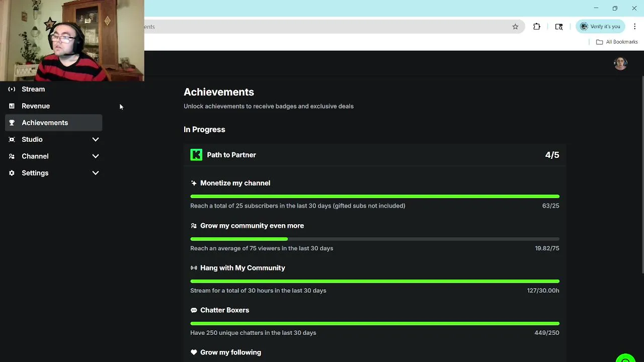
Task: Expand the Channel submenu chevron
Action: 96,156
